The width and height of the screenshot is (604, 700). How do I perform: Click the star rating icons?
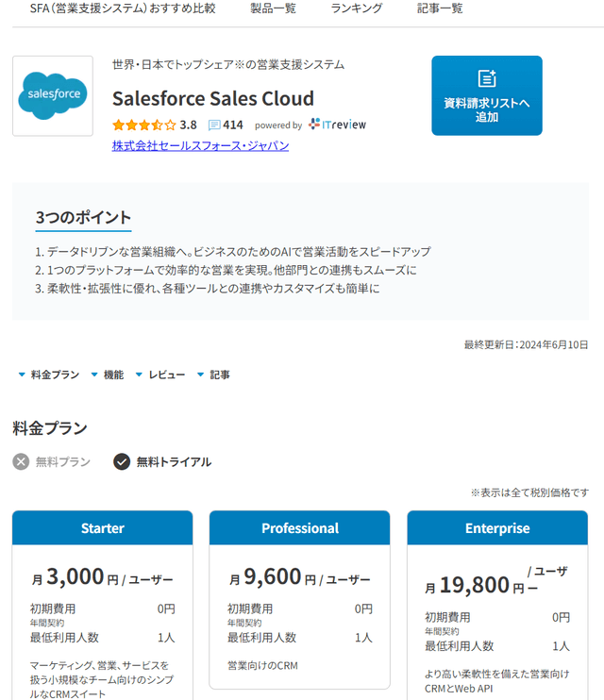(143, 125)
